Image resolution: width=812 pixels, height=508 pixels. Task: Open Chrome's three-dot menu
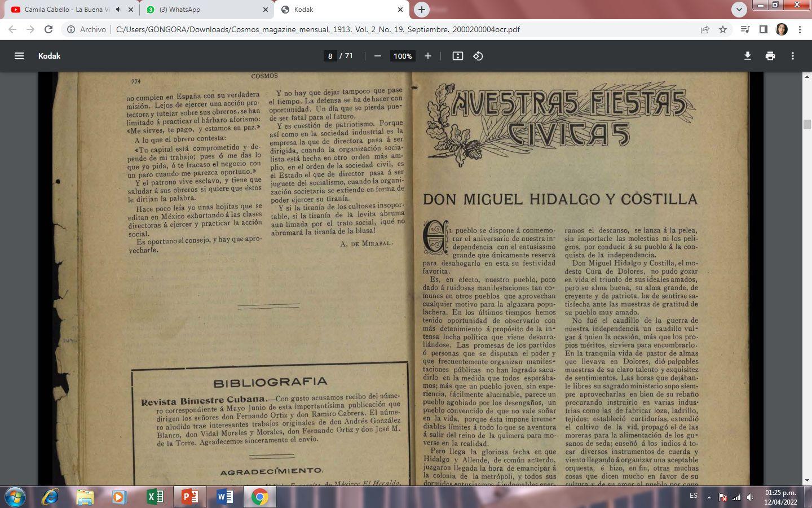(800, 29)
